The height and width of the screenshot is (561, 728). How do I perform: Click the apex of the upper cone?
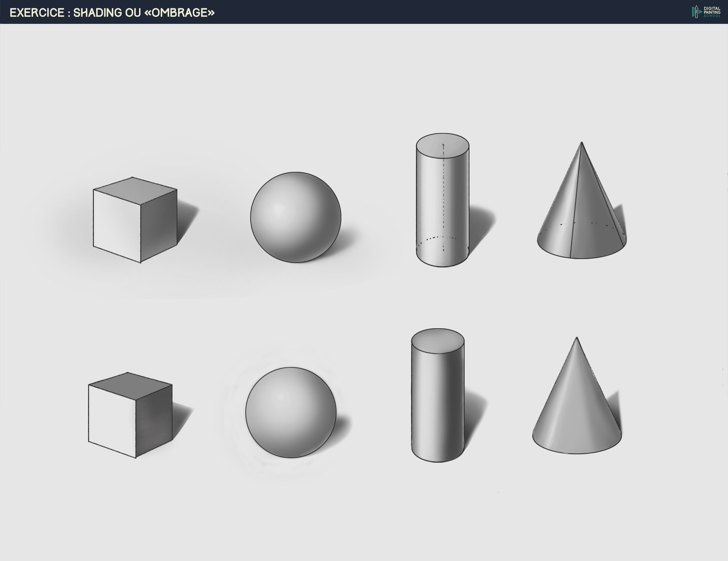pos(582,143)
